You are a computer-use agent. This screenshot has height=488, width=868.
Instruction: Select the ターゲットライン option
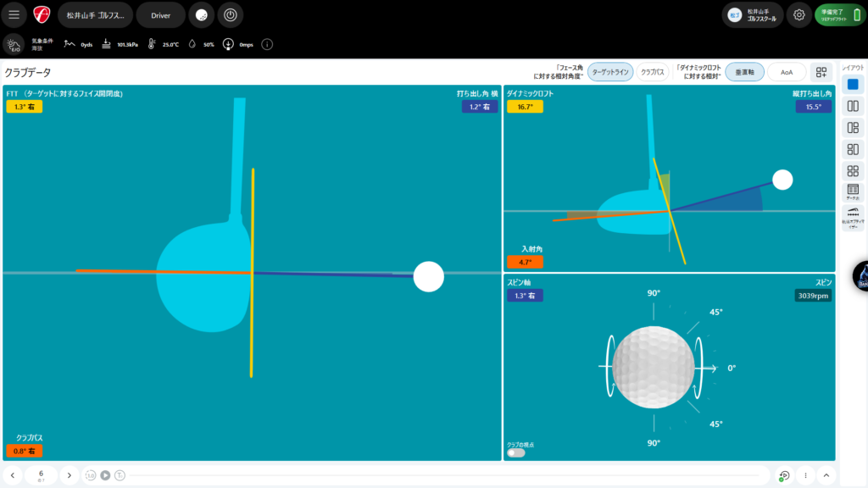pyautogui.click(x=610, y=72)
